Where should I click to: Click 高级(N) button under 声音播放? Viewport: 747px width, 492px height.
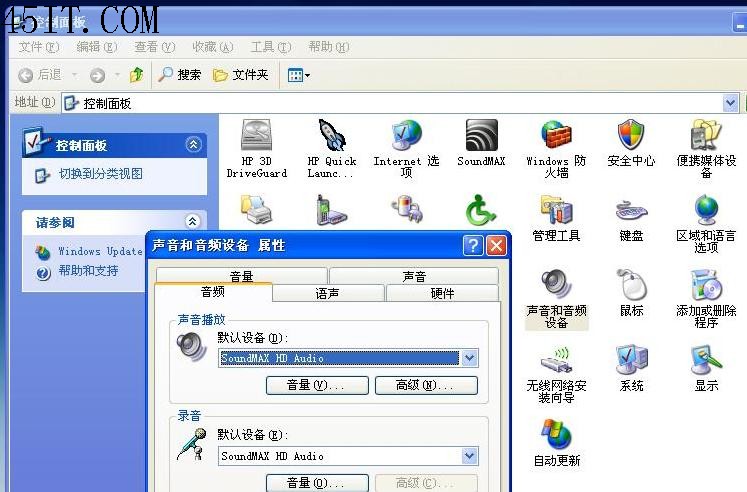pyautogui.click(x=426, y=385)
